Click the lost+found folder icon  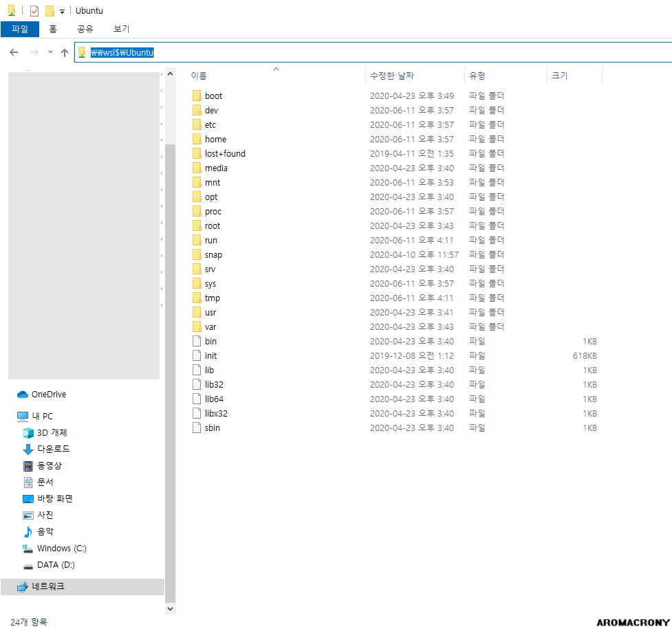click(197, 153)
